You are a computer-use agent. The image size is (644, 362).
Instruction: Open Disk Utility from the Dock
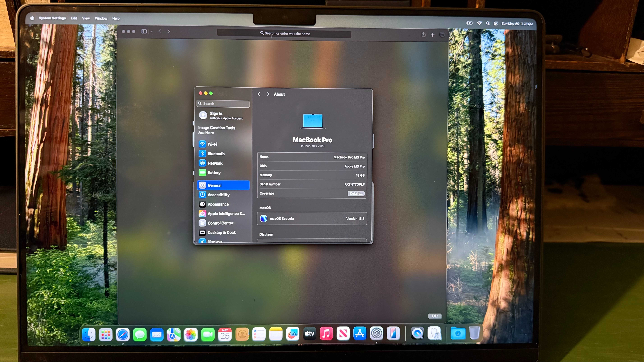[x=435, y=333]
